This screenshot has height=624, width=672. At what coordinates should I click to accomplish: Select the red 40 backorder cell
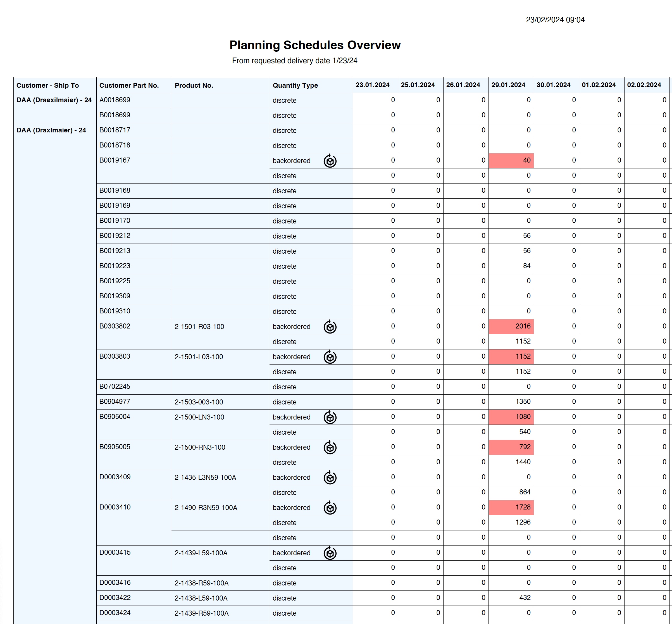point(511,161)
